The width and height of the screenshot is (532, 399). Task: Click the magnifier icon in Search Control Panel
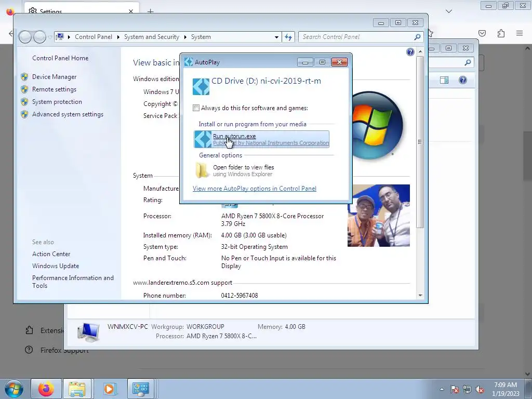(x=417, y=37)
